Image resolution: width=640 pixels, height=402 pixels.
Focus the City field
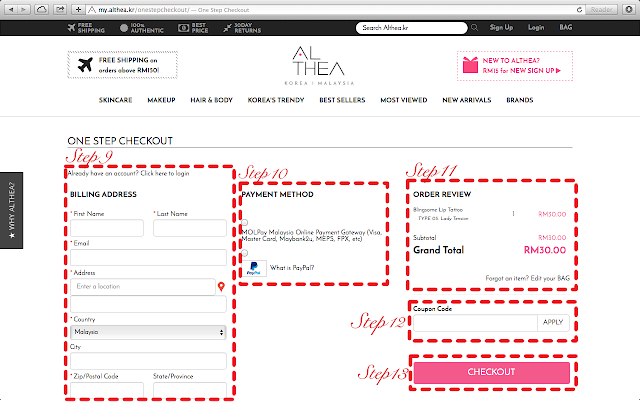(148, 361)
